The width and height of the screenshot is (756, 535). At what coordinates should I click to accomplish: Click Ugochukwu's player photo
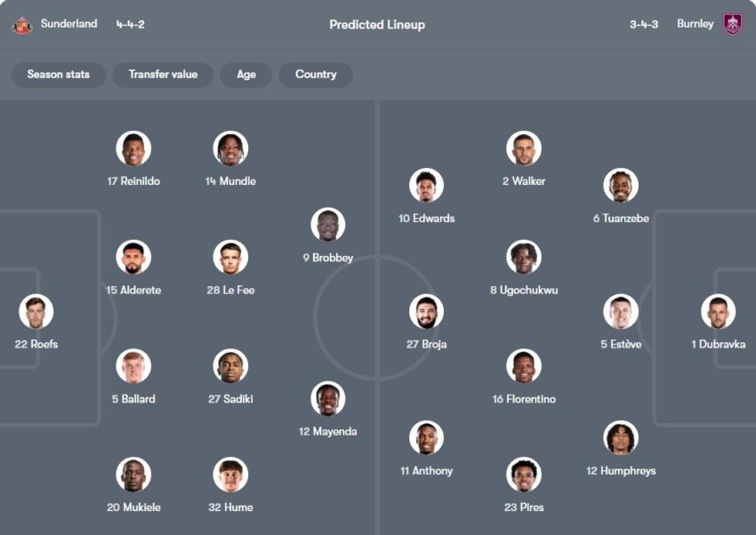[x=524, y=258]
